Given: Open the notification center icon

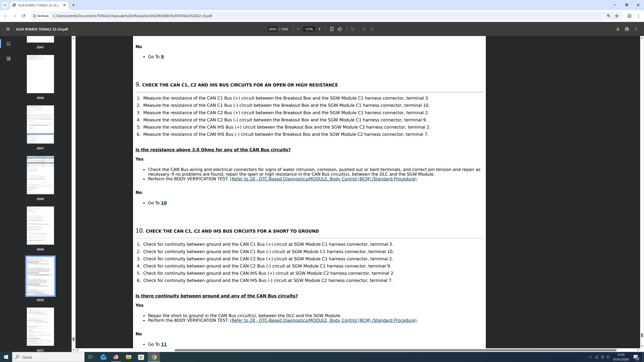Looking at the screenshot, I should coord(636,357).
